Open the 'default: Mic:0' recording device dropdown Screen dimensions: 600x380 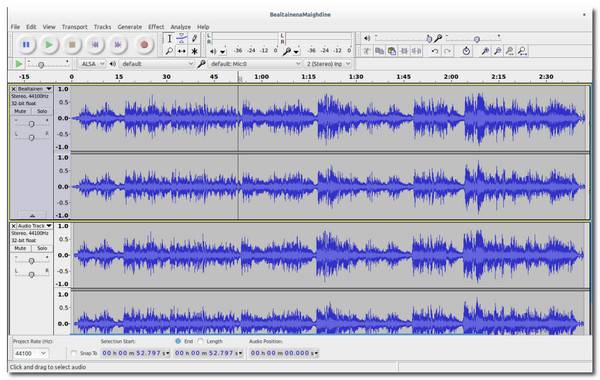coord(255,64)
